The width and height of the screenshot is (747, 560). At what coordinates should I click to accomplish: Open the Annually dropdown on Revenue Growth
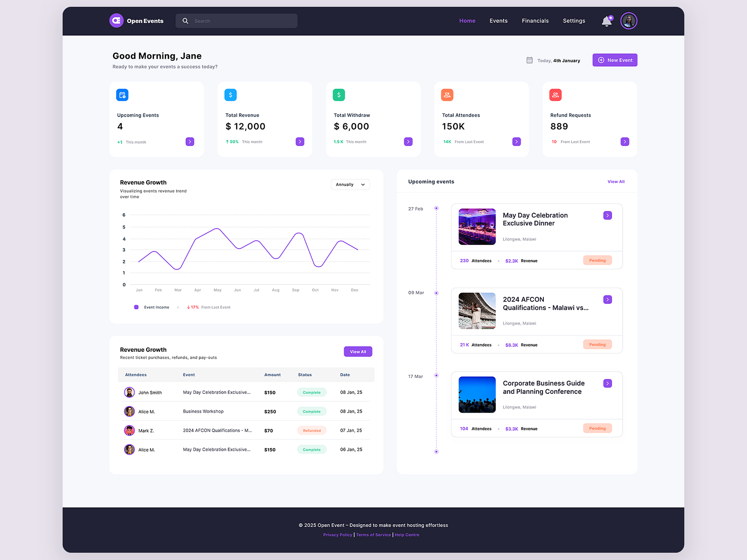350,184
